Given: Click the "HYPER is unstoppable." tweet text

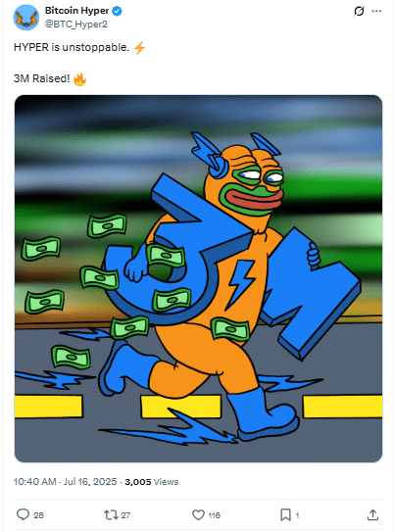Looking at the screenshot, I should point(72,47).
